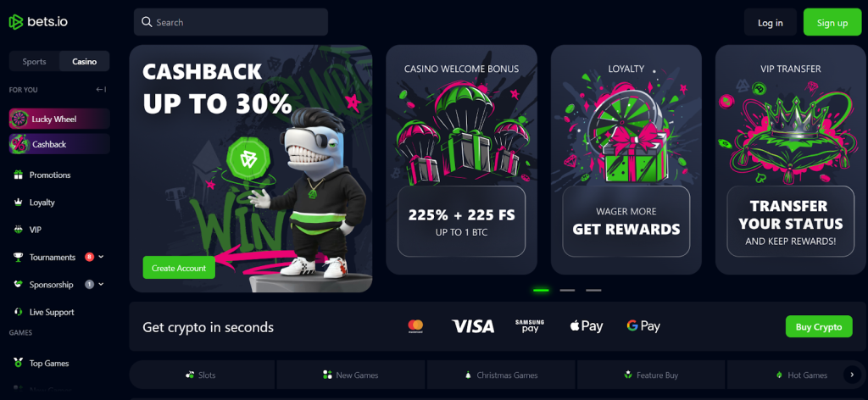This screenshot has width=868, height=400.
Task: Select the Casino toggle option
Action: point(84,61)
